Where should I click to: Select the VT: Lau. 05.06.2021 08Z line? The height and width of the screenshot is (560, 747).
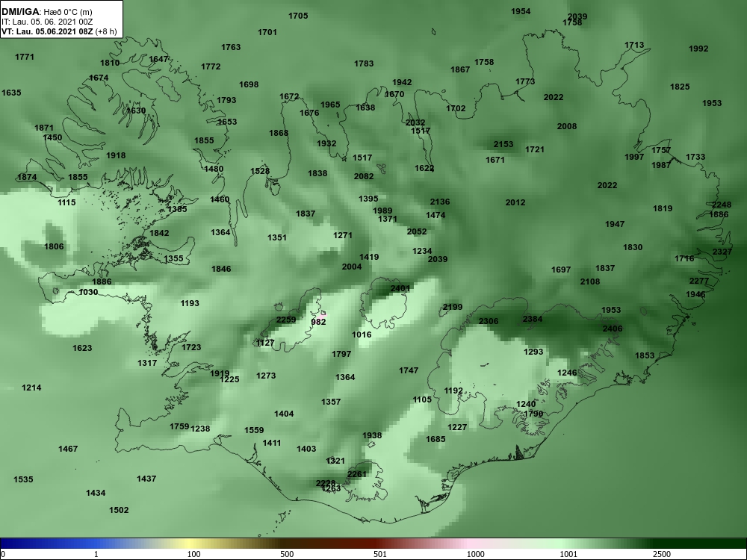(58, 31)
